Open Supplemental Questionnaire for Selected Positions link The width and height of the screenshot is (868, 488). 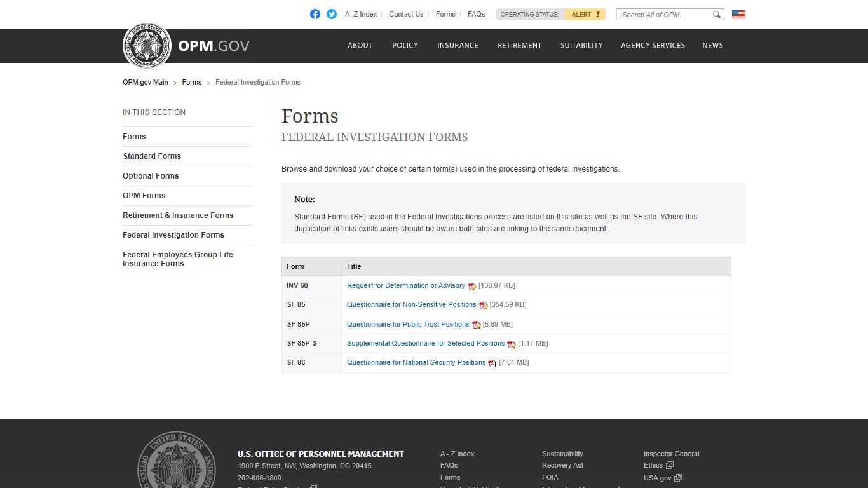(x=426, y=344)
